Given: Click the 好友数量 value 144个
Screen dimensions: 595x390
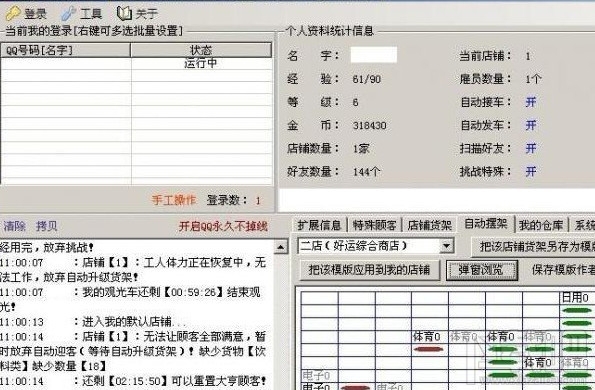Looking at the screenshot, I should point(366,171).
